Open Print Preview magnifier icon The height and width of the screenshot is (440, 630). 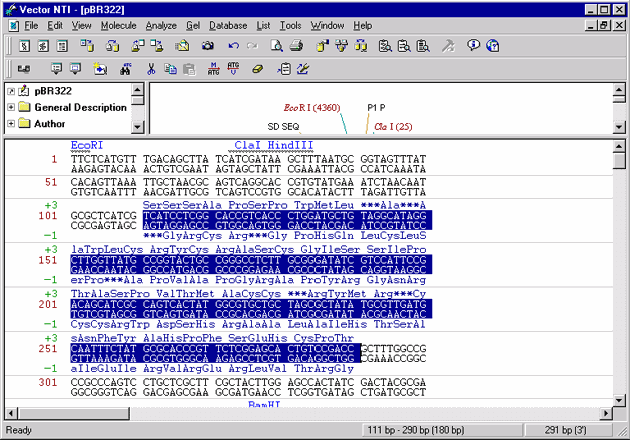tap(276, 46)
